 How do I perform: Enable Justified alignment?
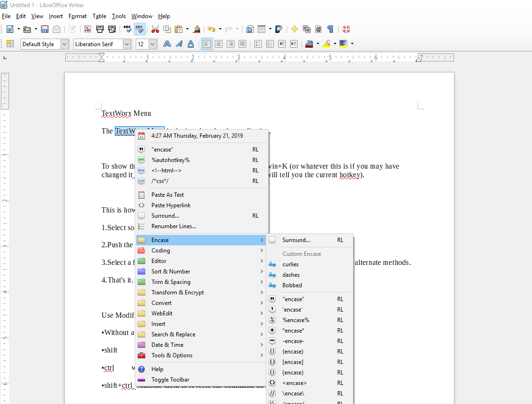[242, 44]
